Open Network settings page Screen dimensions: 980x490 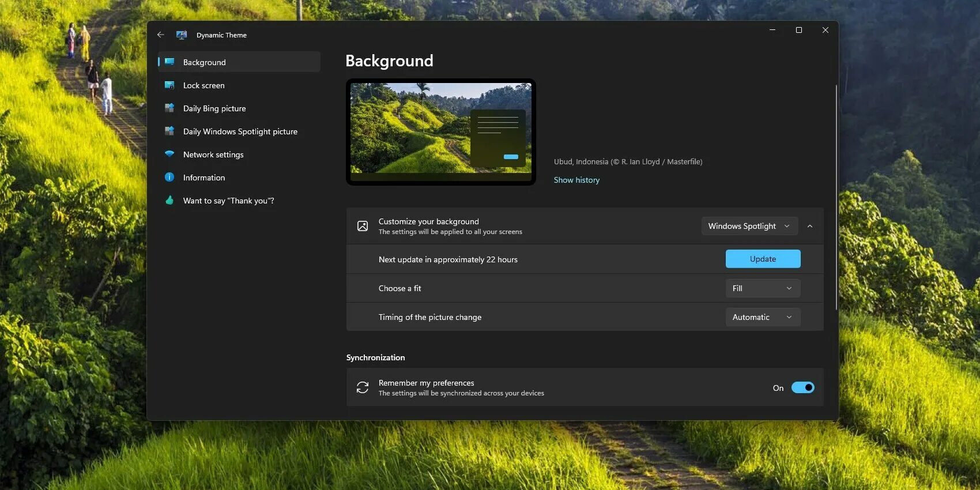239,154
